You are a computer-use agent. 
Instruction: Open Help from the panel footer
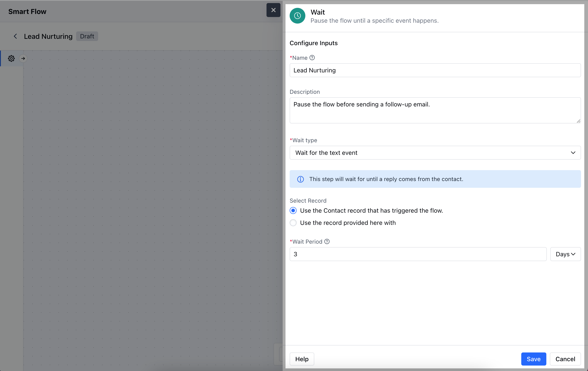tap(302, 359)
